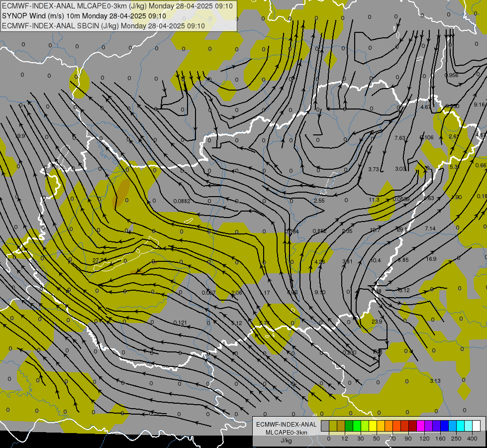Viewport: 487px width, 448px height.
Task: Click the map value 0.0539
Action: (x=401, y=199)
